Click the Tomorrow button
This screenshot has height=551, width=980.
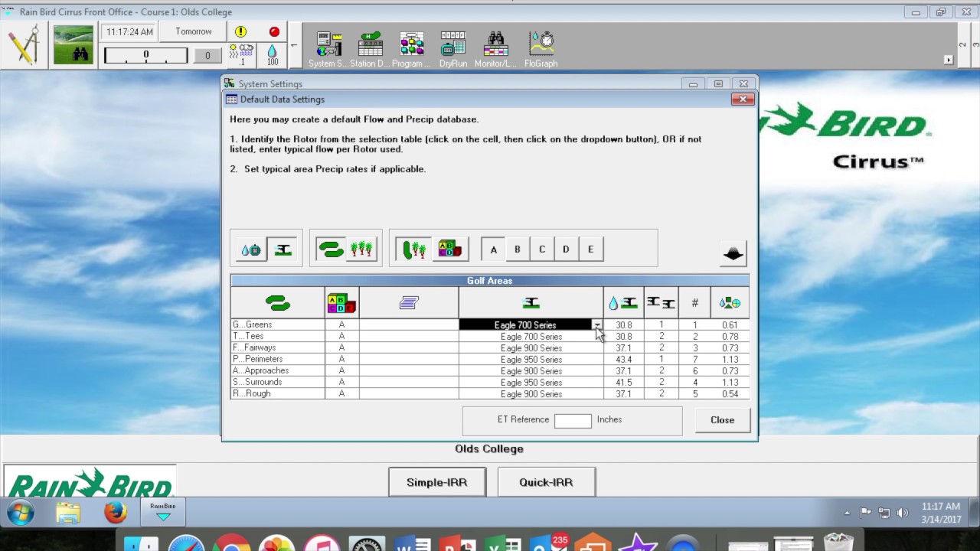194,31
